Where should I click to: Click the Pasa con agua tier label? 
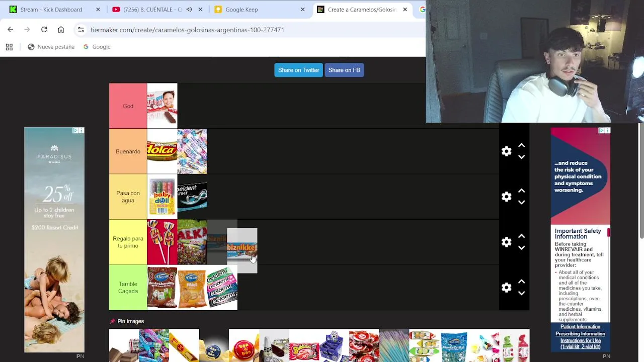click(x=128, y=197)
